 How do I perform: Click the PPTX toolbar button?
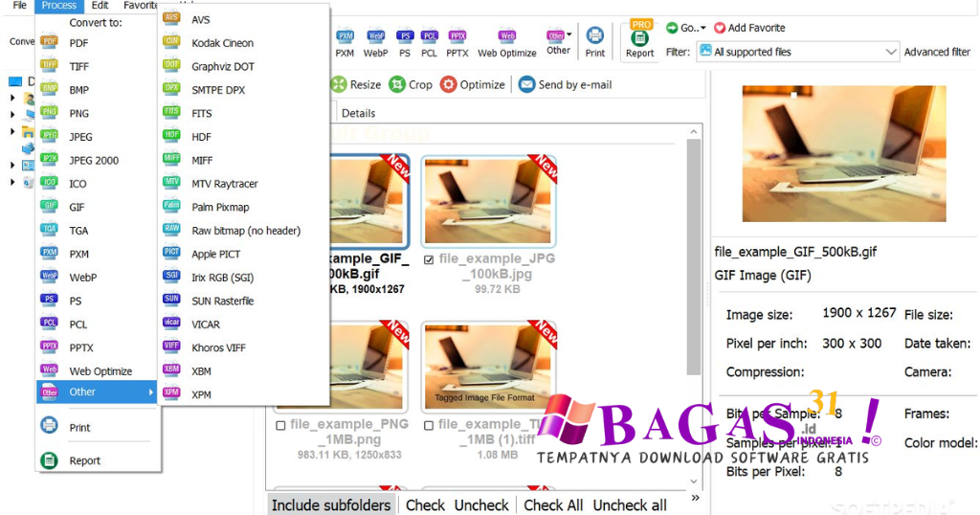coord(457,43)
